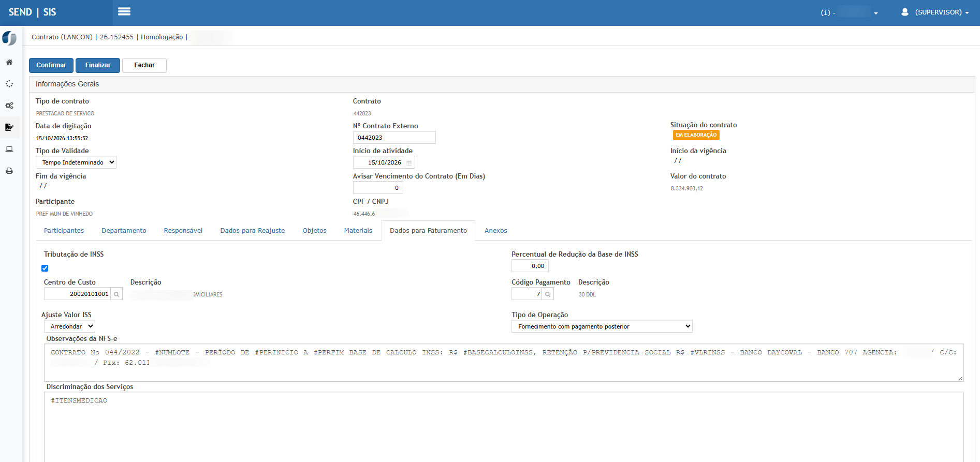Open the Materiais tab

358,231
